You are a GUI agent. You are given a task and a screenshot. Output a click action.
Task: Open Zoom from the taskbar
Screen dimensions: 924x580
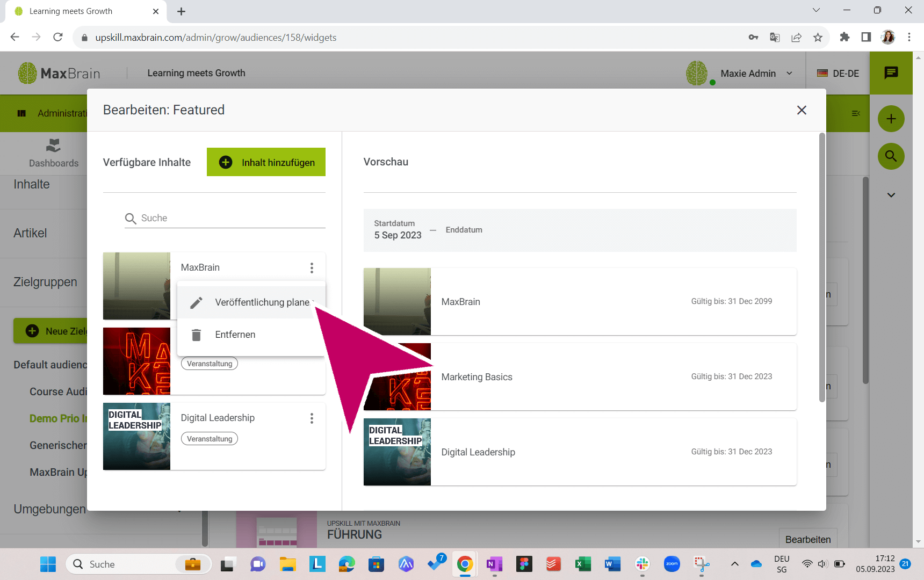pyautogui.click(x=672, y=564)
